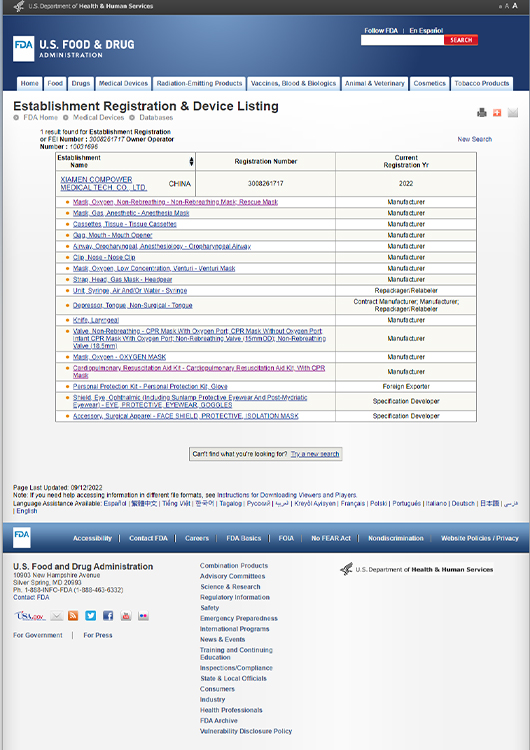Open OXYGEN MASK listing link
530x750 pixels.
coord(120,357)
